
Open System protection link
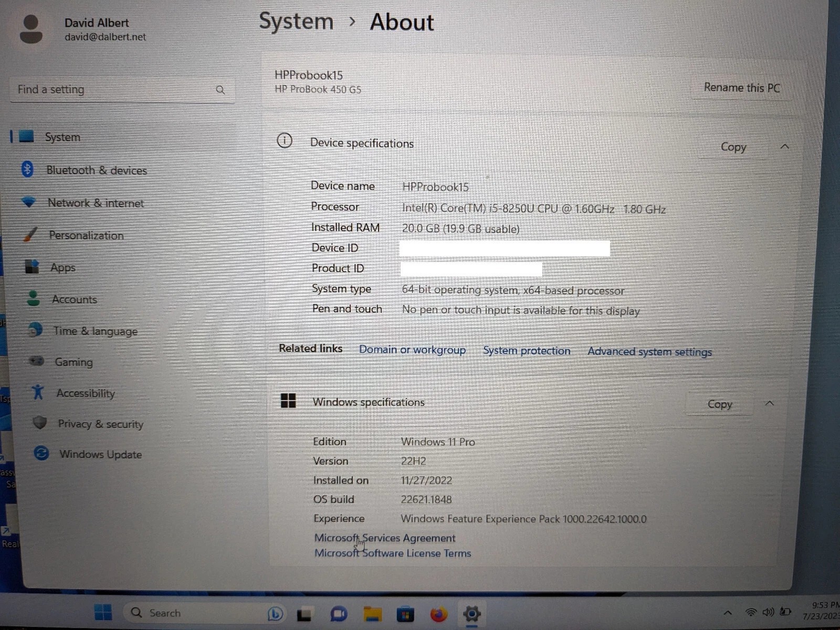[x=527, y=351]
